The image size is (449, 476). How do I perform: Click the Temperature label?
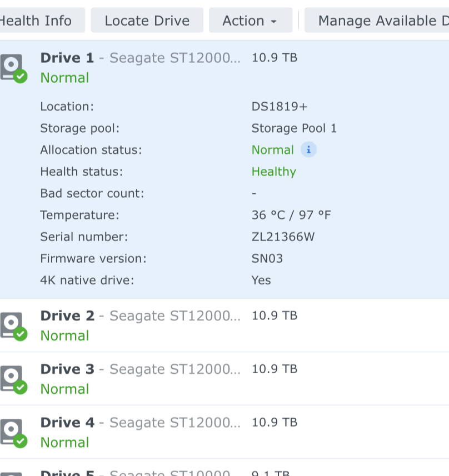(x=80, y=216)
